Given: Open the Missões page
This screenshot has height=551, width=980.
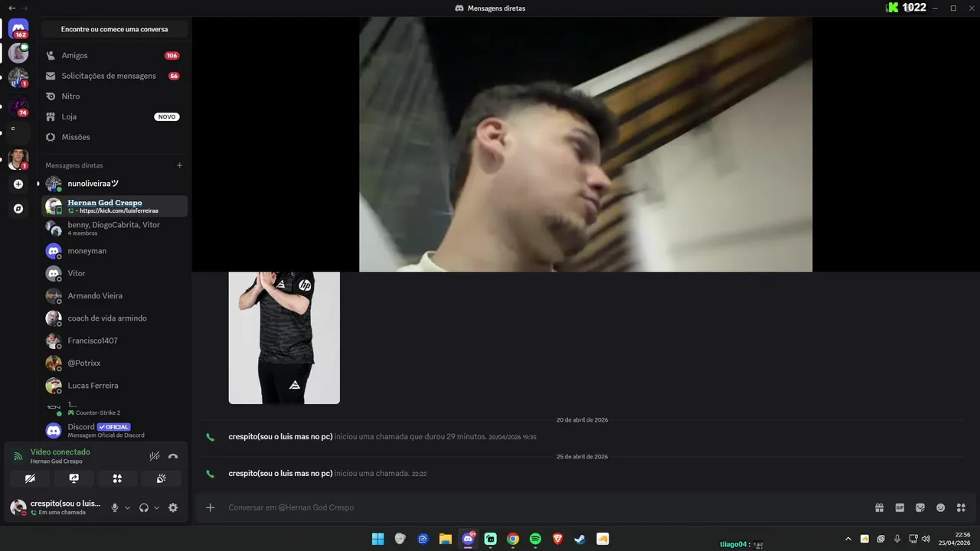Looking at the screenshot, I should point(113,137).
